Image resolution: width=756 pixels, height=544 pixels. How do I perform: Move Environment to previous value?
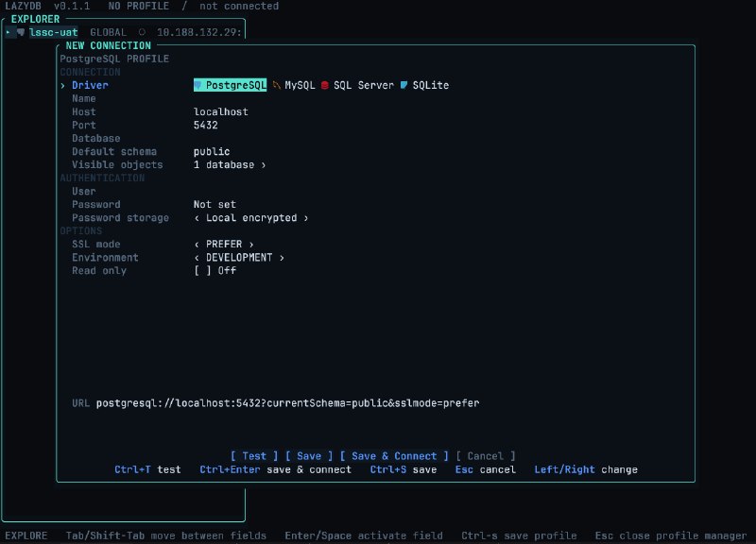point(197,258)
